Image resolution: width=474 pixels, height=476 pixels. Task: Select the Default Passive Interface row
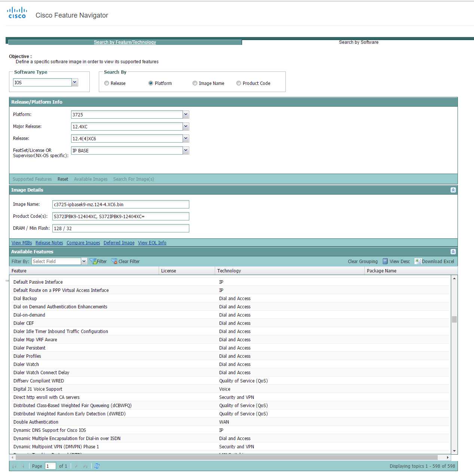(x=229, y=282)
